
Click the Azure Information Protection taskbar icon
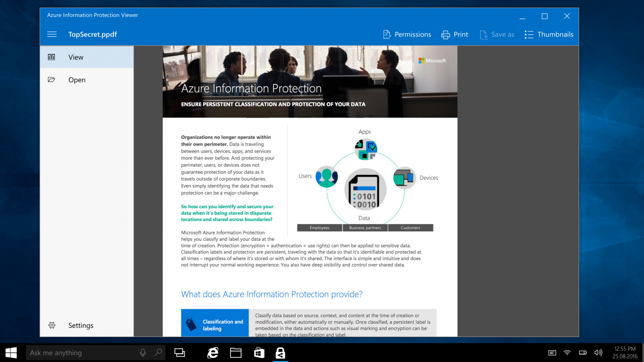coord(281,353)
